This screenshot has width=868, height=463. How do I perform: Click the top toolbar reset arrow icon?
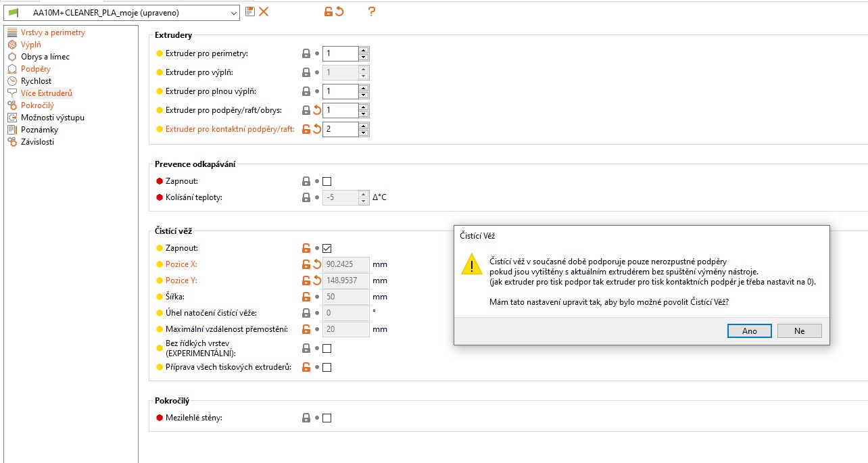(339, 11)
